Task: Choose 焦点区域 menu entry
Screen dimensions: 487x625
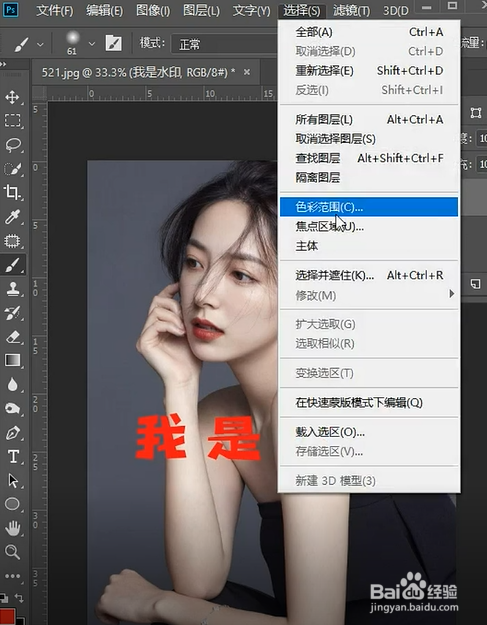Action: point(369,226)
